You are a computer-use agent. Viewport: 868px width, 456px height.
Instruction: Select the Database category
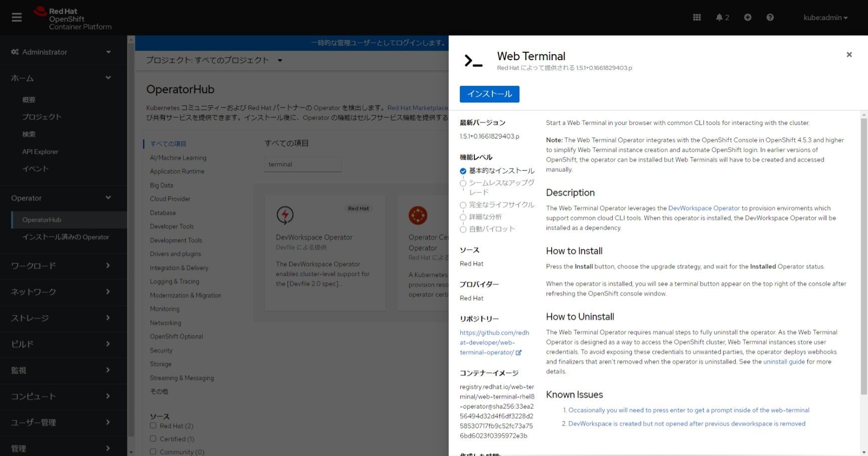[163, 213]
